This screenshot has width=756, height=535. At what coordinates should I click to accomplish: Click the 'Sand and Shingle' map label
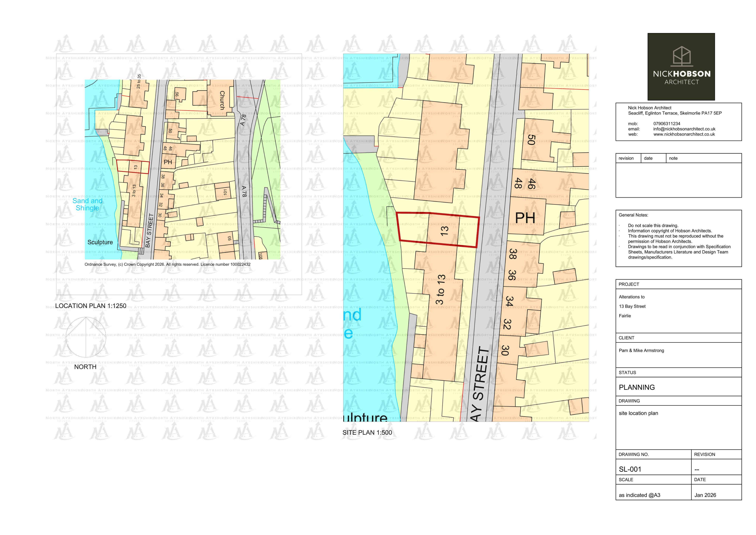(87, 204)
